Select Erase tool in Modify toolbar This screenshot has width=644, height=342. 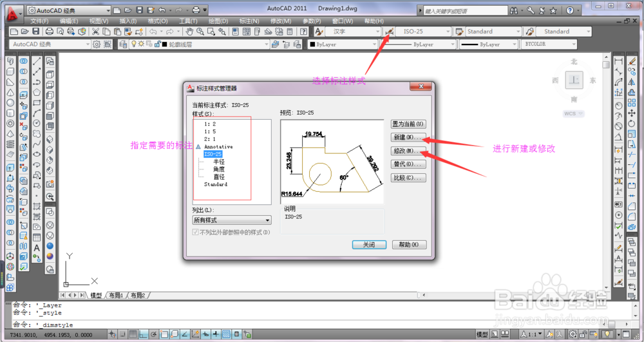click(x=632, y=61)
